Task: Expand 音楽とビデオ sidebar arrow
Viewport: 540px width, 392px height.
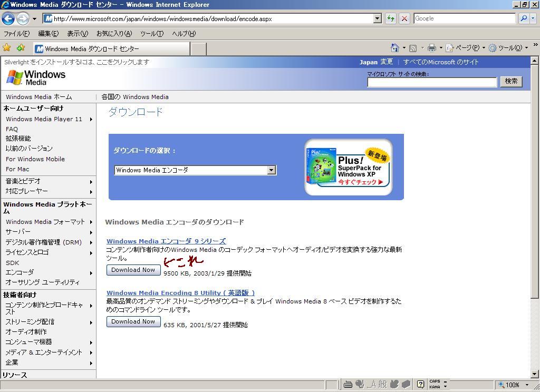Action: pos(91,182)
